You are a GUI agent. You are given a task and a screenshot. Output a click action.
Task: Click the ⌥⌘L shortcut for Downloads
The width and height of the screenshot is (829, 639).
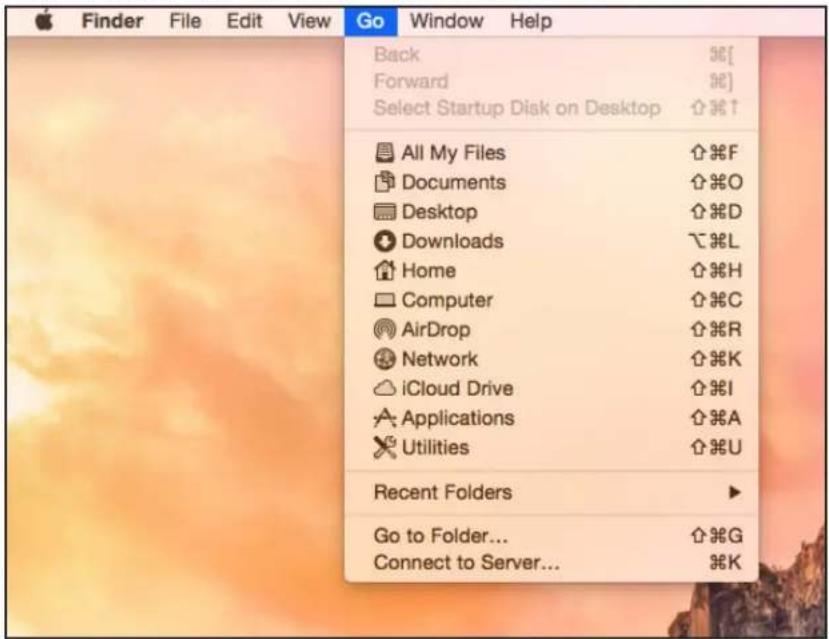714,242
